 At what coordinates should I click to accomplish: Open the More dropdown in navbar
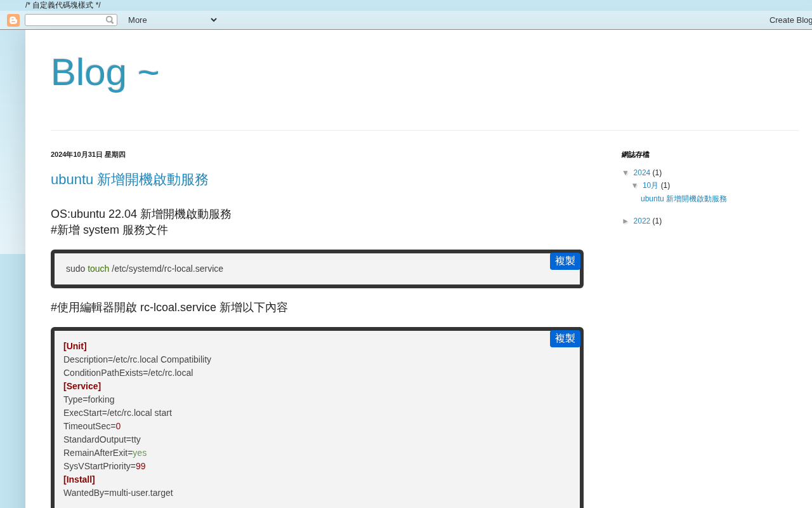pos(173,20)
